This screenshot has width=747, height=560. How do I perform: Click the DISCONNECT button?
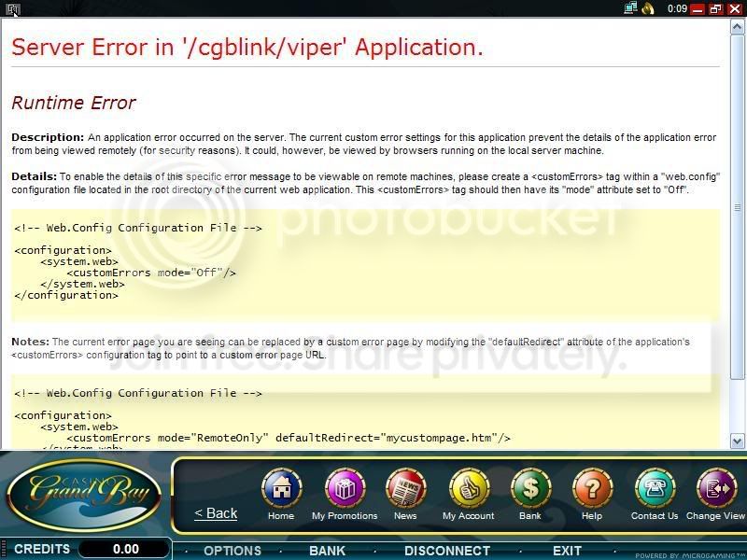[447, 551]
